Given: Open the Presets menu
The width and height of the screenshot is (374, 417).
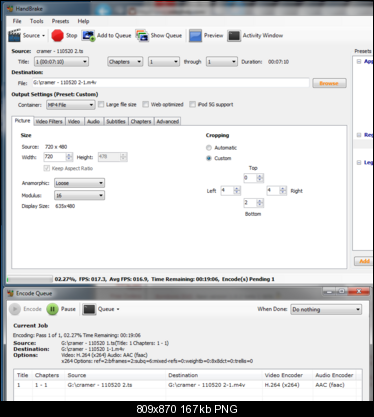Looking at the screenshot, I should click(60, 21).
